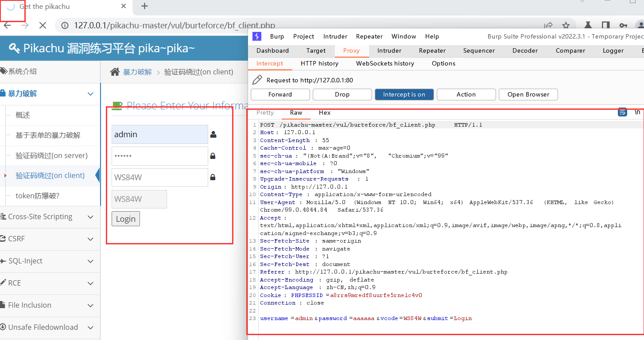Click the lock icon beside verification code field
This screenshot has height=340, width=644.
point(213,177)
